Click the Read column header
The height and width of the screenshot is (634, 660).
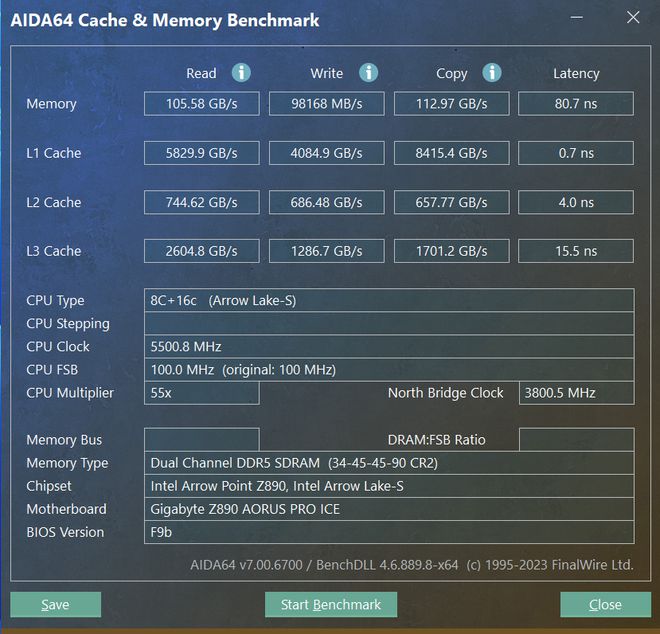pos(201,73)
